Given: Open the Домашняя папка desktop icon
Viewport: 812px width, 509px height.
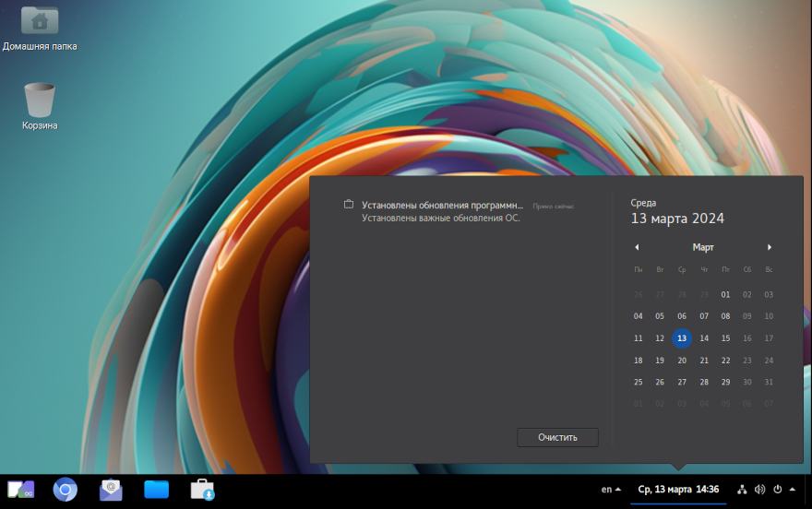Looking at the screenshot, I should point(40,20).
